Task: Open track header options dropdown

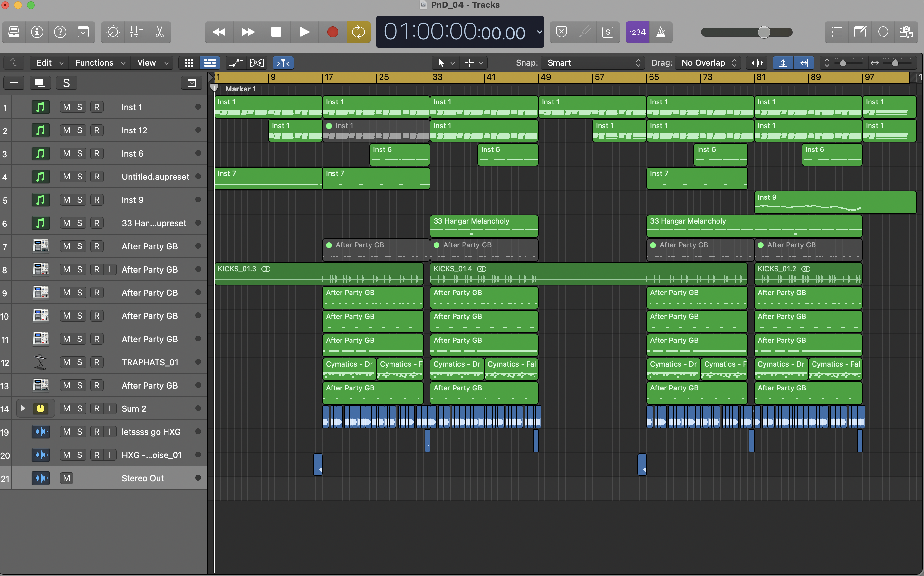Action: [x=192, y=83]
